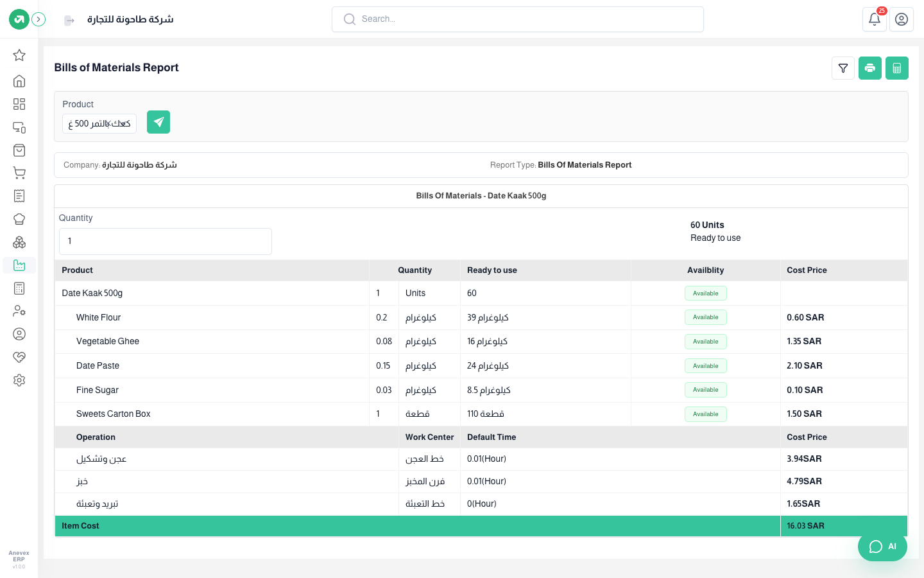Open the handshake heart icon in sidebar
924x578 pixels.
19,357
